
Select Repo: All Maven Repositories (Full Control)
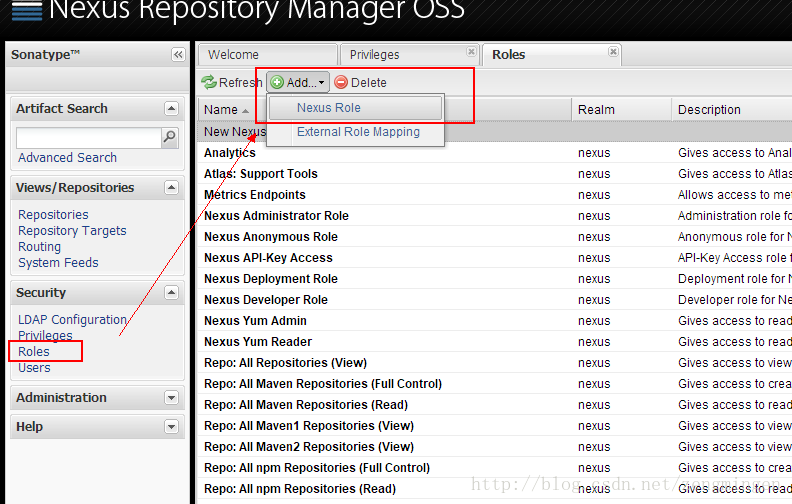tap(494, 384)
